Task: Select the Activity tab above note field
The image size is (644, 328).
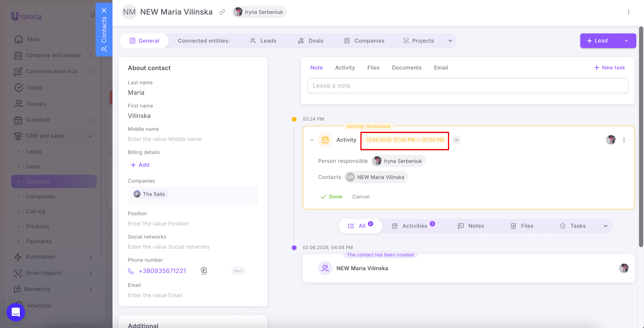Action: point(345,67)
